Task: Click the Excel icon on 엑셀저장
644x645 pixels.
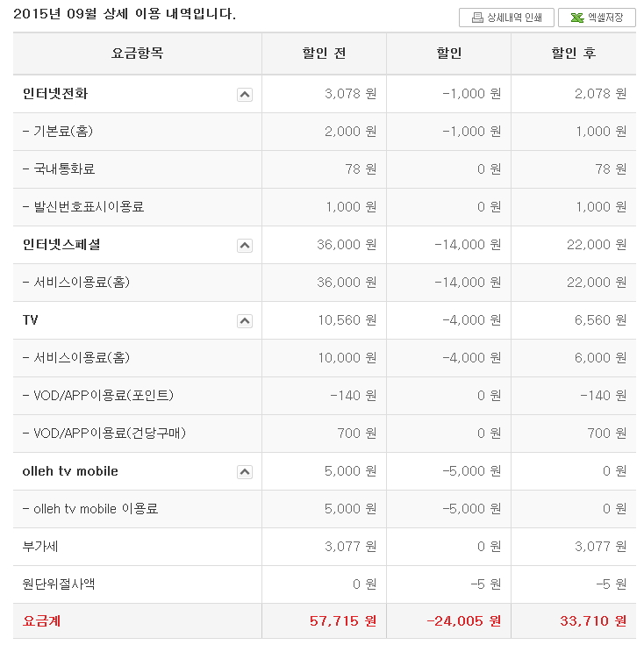Action: (x=577, y=18)
